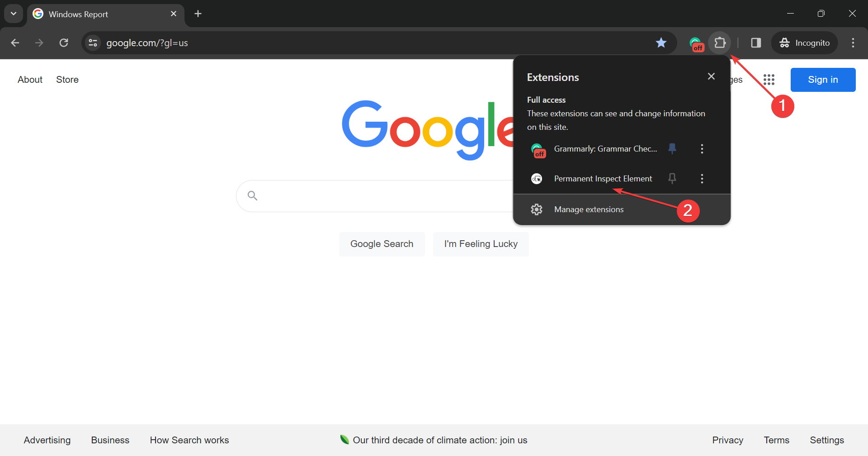
Task: Open the Terms footer link
Action: (776, 440)
